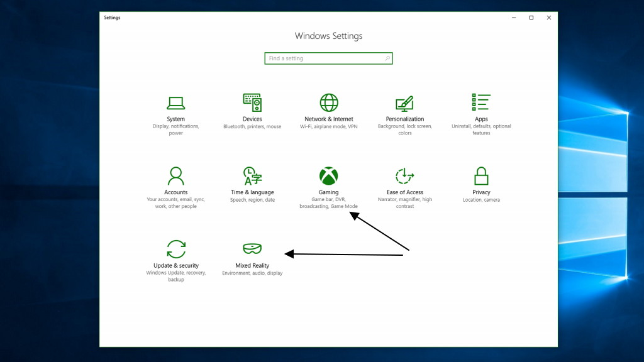Open the Personalization paintbrush icon
Viewport: 644px width, 362px height.
[404, 104]
